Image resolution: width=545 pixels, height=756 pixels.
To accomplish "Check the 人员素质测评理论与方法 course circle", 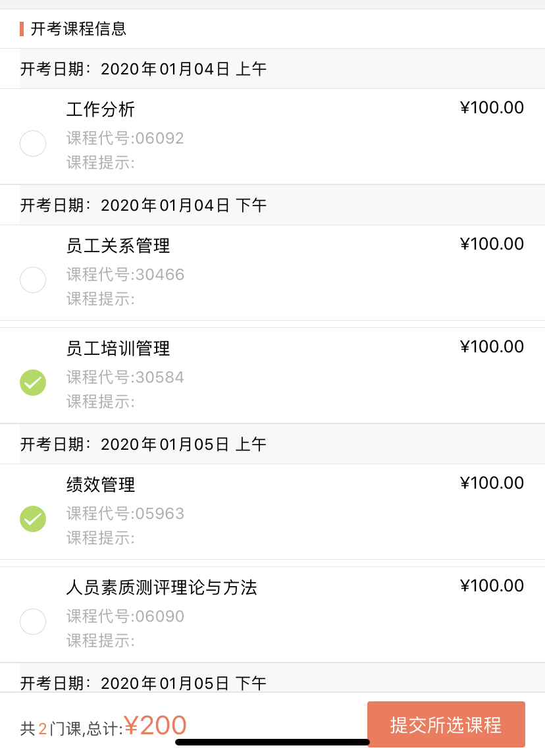I will tap(33, 622).
